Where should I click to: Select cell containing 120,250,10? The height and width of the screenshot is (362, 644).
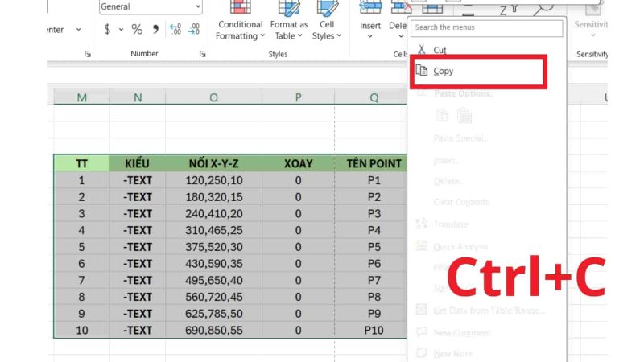pyautogui.click(x=213, y=180)
